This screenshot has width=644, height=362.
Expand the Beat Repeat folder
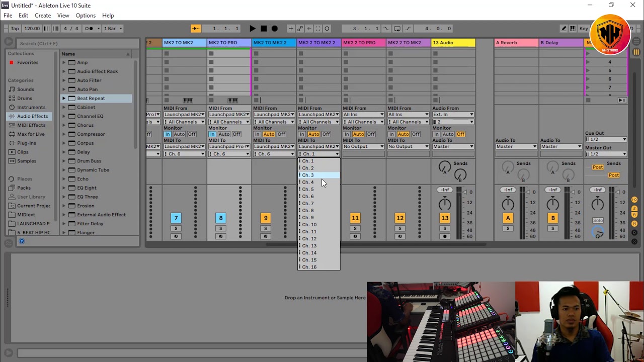pos(64,99)
